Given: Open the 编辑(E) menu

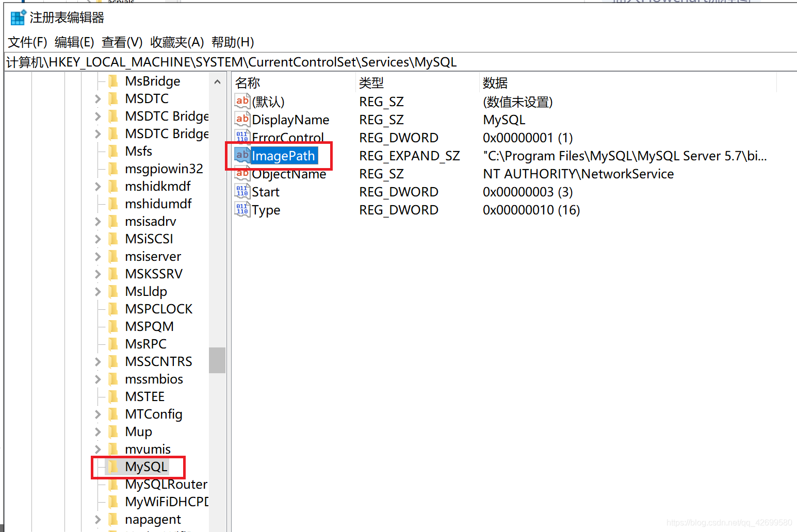Looking at the screenshot, I should pos(74,42).
